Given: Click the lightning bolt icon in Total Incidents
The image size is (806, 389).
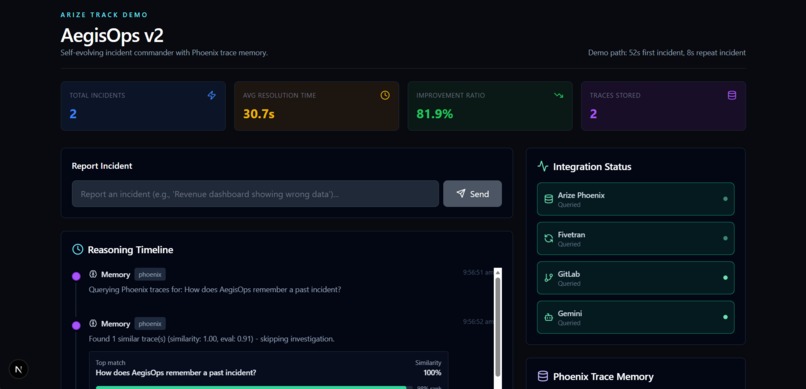Looking at the screenshot, I should (x=212, y=95).
